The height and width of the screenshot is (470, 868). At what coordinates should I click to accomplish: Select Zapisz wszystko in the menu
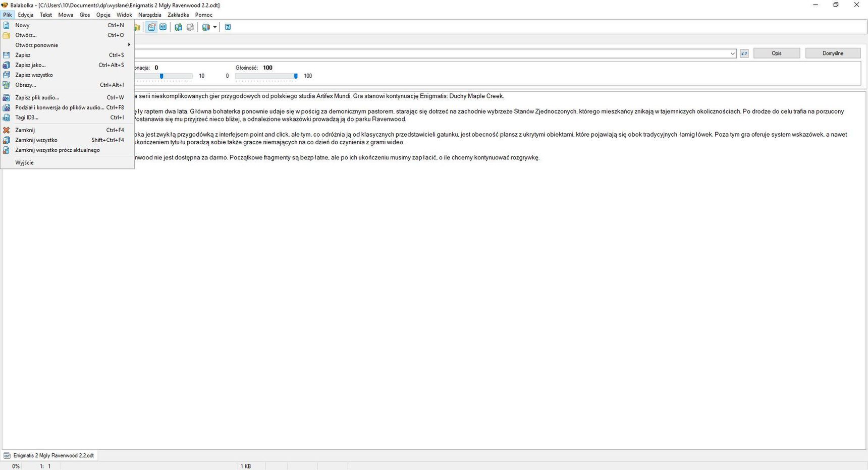coord(67,75)
